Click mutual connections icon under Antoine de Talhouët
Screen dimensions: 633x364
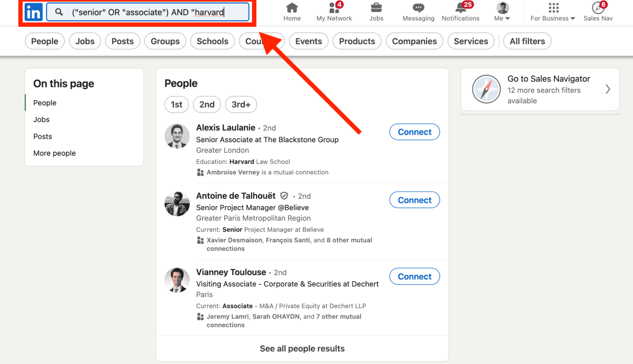200,240
